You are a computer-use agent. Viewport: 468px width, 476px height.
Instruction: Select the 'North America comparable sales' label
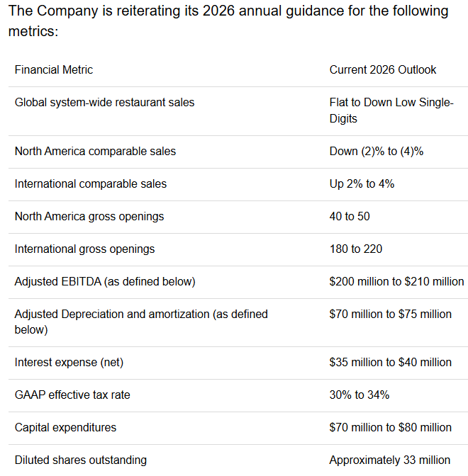[x=95, y=151]
